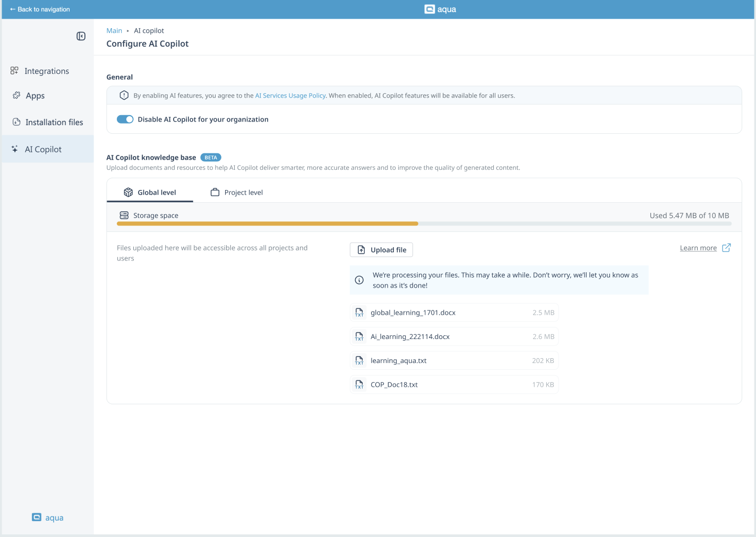The width and height of the screenshot is (756, 537).
Task: Click file icon for global_learning_1701.docx
Action: [x=359, y=313]
